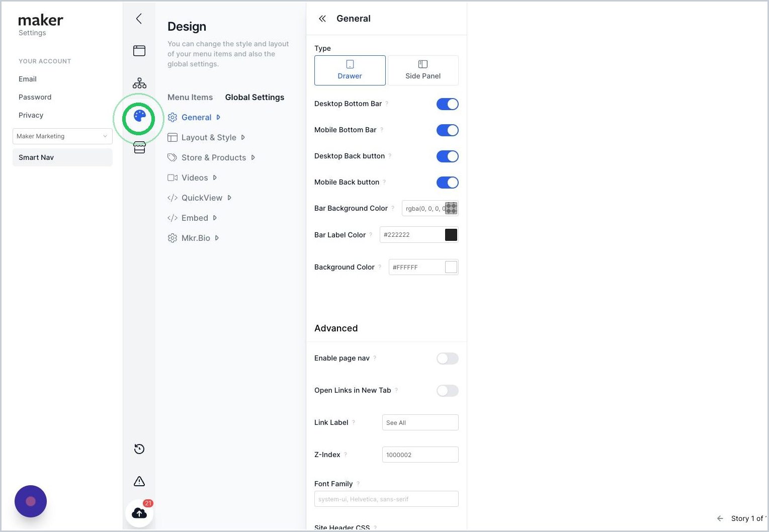
Task: Click the Z-Index input field
Action: 420,455
